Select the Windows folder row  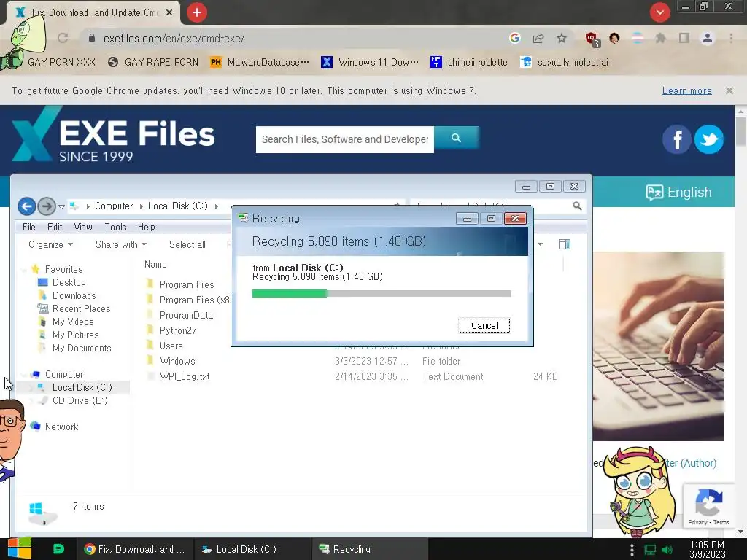[x=352, y=361]
